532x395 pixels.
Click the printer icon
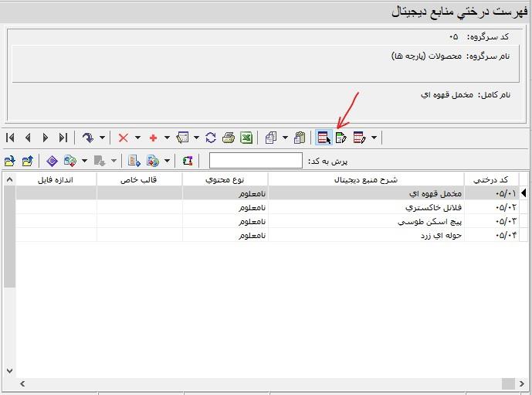(x=228, y=138)
